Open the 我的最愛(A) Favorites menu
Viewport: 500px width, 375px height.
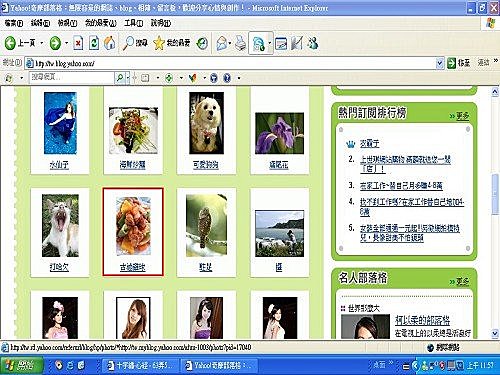[x=101, y=23]
